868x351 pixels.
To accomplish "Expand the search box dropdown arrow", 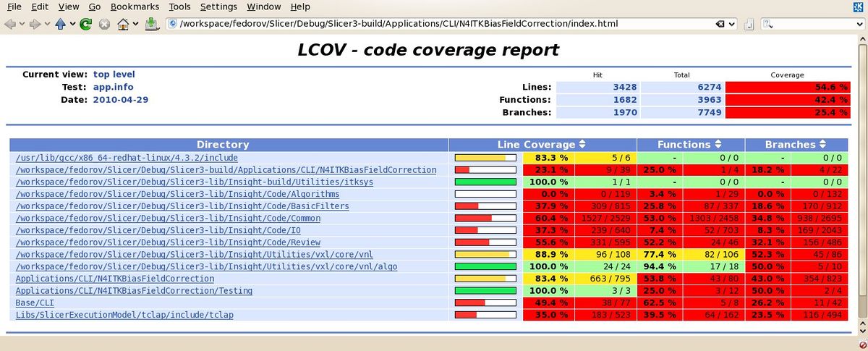I will coord(860,24).
